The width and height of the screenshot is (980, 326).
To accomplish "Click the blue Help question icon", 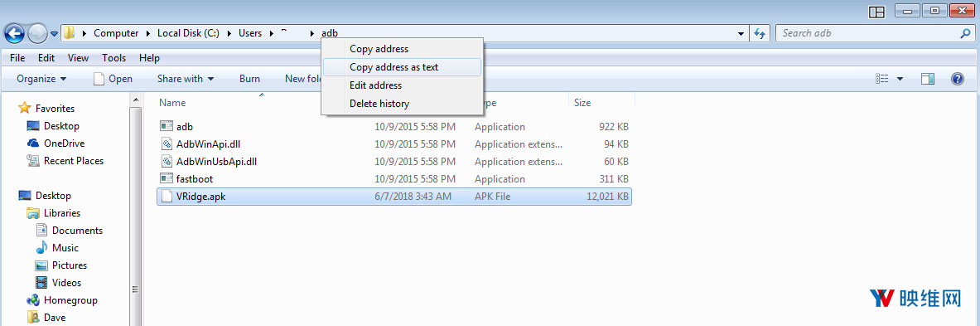I will click(957, 78).
